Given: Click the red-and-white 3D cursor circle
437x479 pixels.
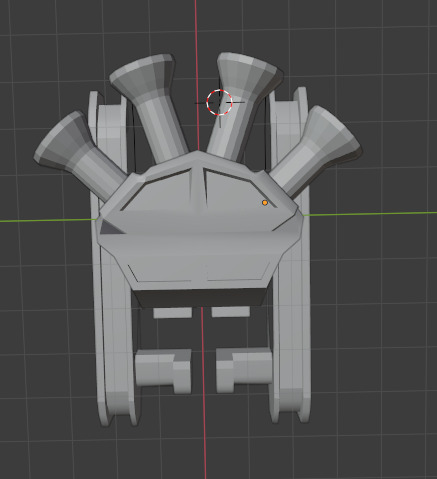Looking at the screenshot, I should pos(219,102).
